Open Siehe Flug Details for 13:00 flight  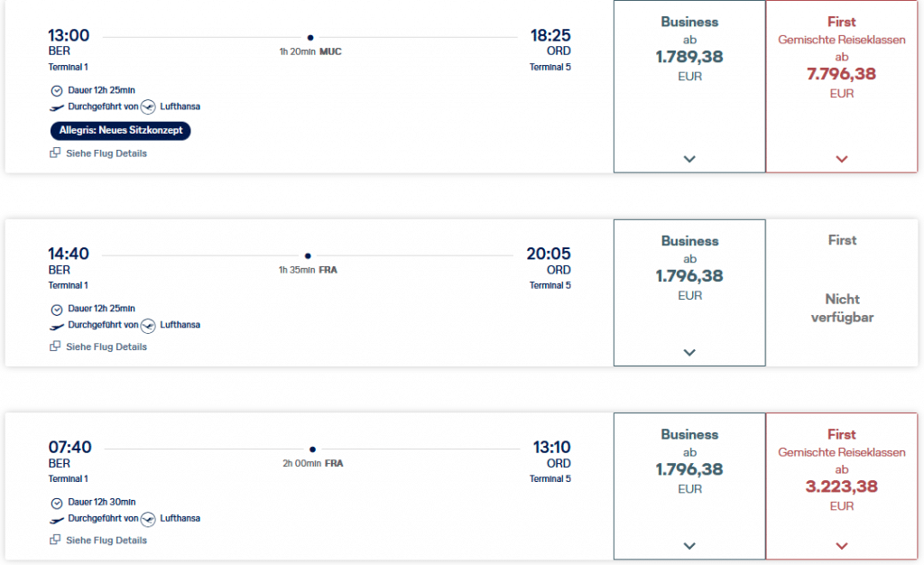(x=106, y=153)
